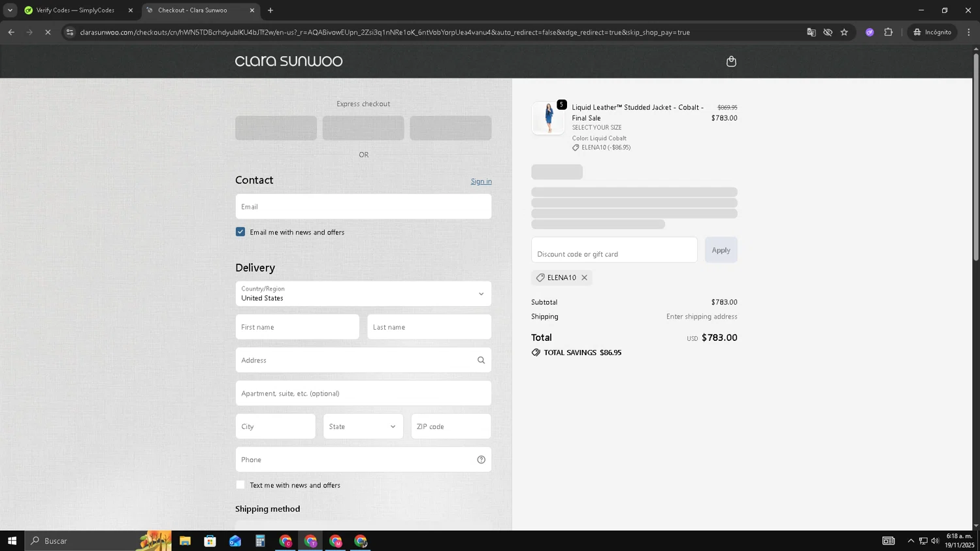The width and height of the screenshot is (980, 551).
Task: Focus the Email input field
Action: [x=363, y=206]
